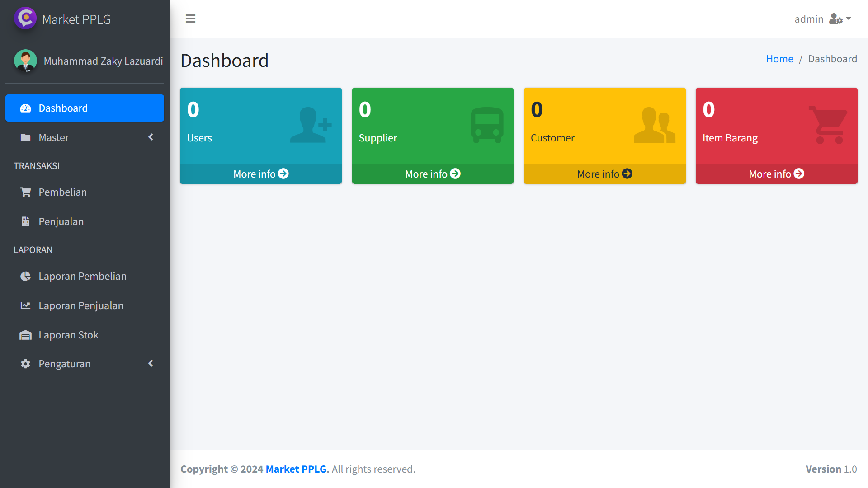
Task: Click the Market PPLG logo icon
Action: coord(25,19)
